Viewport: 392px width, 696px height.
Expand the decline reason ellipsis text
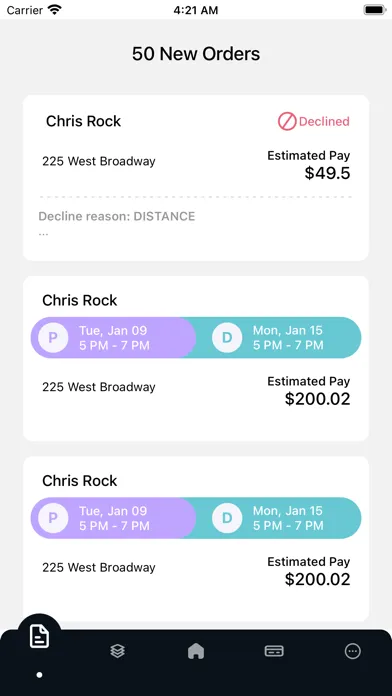tap(43, 233)
